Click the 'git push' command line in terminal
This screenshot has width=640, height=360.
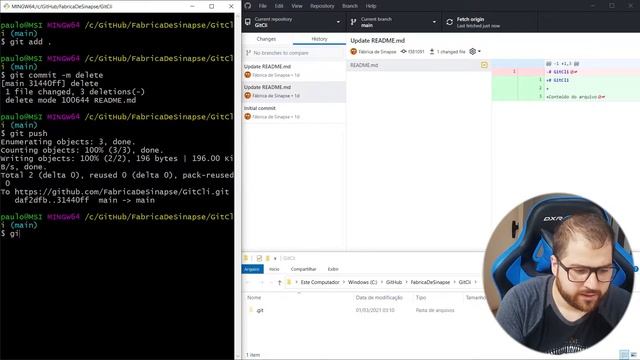point(24,133)
